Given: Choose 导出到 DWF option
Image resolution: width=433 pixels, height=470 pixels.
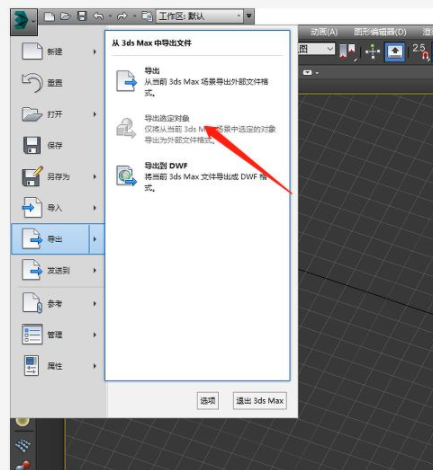Looking at the screenshot, I should pyautogui.click(x=197, y=177).
